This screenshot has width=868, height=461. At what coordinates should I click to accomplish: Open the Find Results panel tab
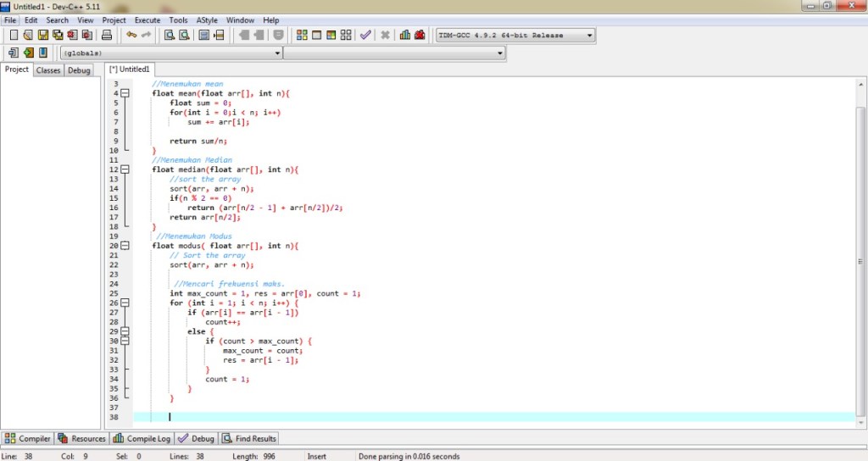pyautogui.click(x=249, y=439)
